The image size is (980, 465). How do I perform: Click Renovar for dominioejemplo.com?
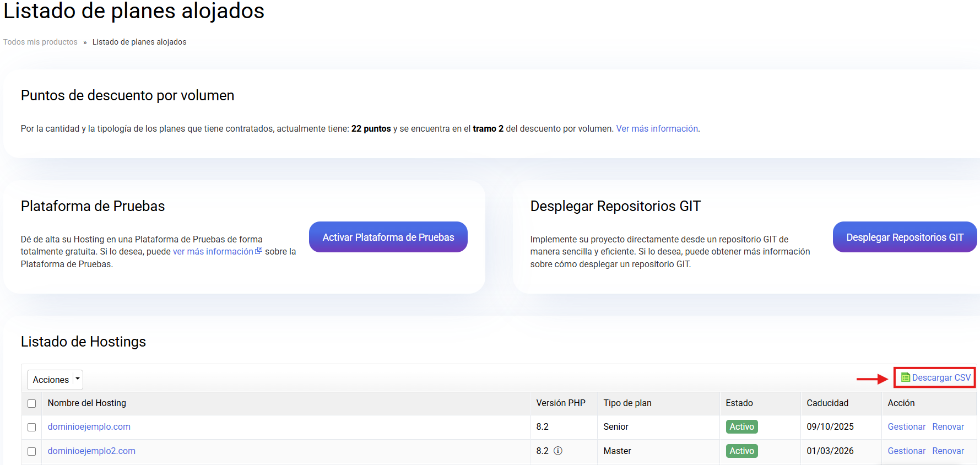tap(947, 426)
